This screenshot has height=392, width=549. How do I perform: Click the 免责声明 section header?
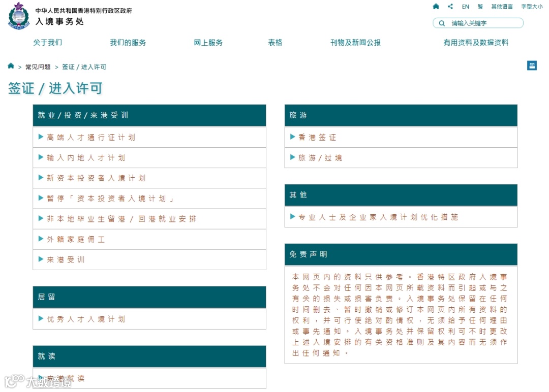(401, 254)
